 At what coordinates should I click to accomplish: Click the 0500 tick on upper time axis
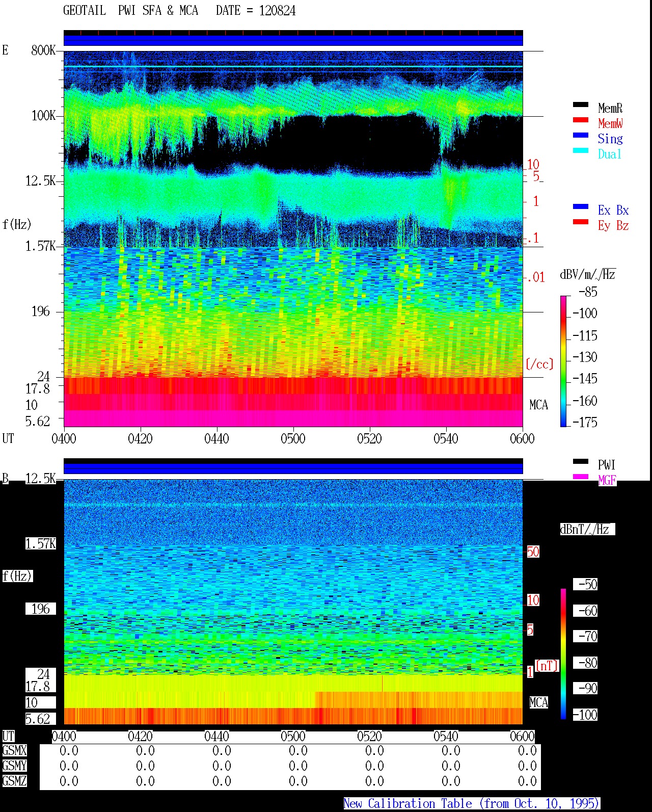pos(293,438)
